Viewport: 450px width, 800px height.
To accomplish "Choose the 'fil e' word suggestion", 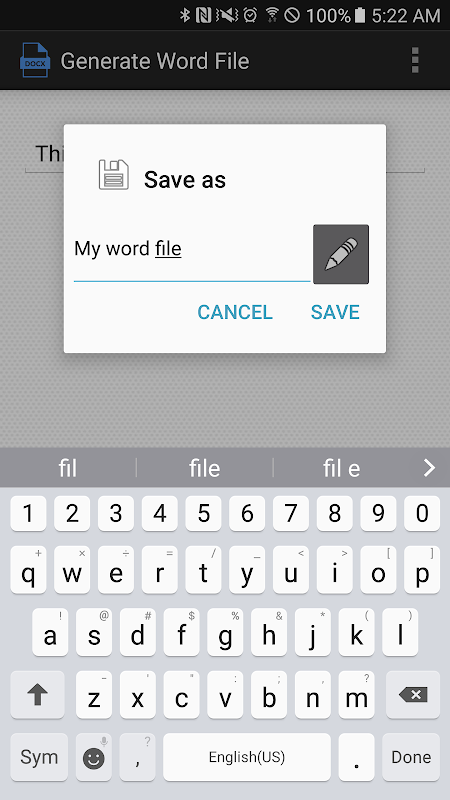I will [341, 468].
